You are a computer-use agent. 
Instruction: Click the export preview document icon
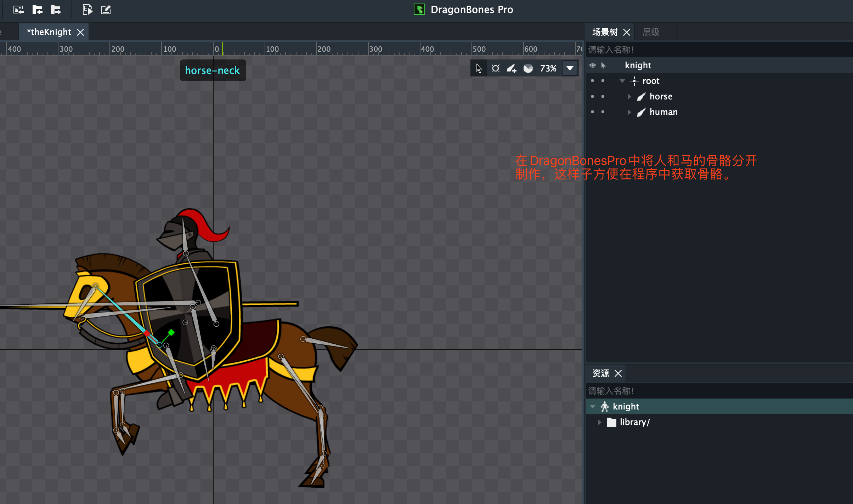point(87,10)
